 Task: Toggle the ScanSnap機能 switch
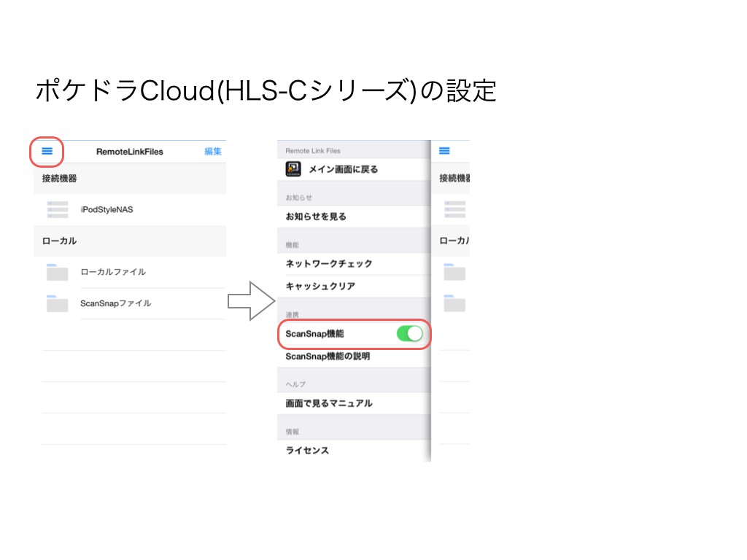(409, 334)
